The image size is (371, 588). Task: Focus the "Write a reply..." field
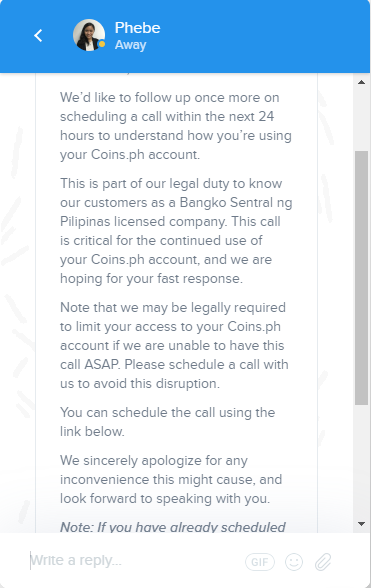(x=135, y=561)
